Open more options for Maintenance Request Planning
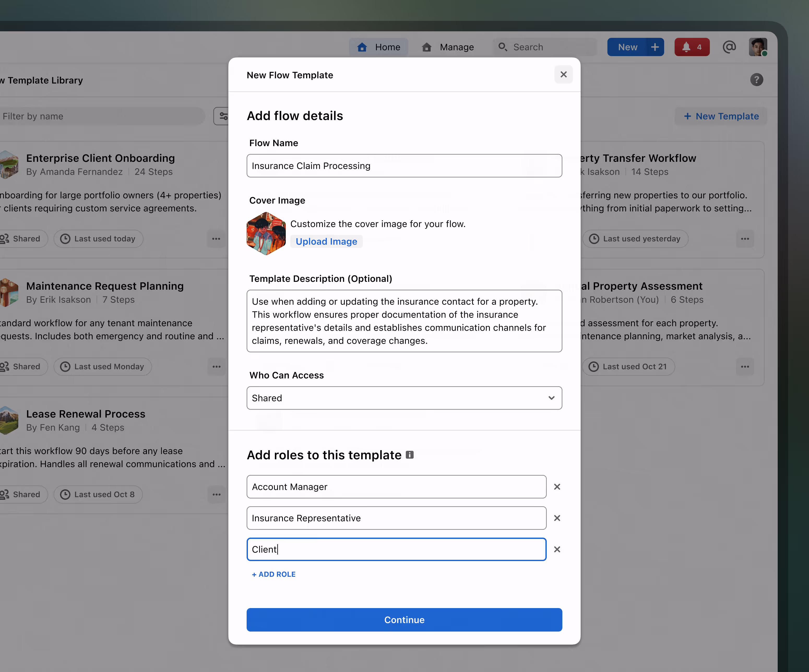Screen dimensions: 809x672 [216, 366]
